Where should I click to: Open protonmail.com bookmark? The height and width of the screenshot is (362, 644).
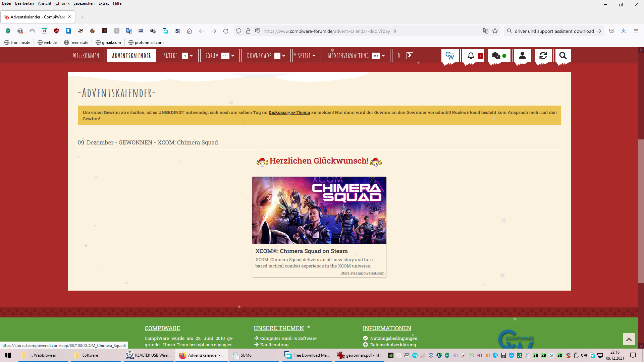(146, 43)
